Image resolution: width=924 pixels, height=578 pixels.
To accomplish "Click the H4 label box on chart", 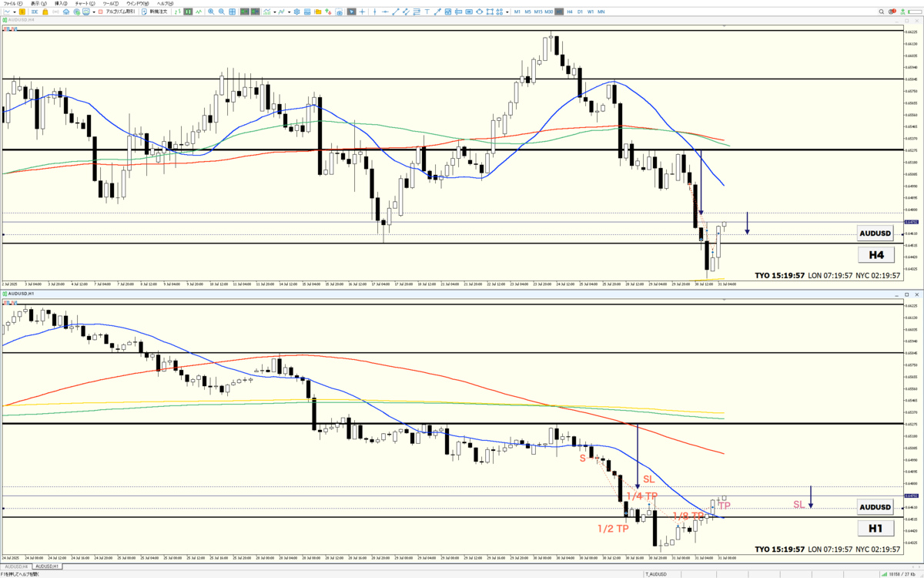I will (x=877, y=254).
